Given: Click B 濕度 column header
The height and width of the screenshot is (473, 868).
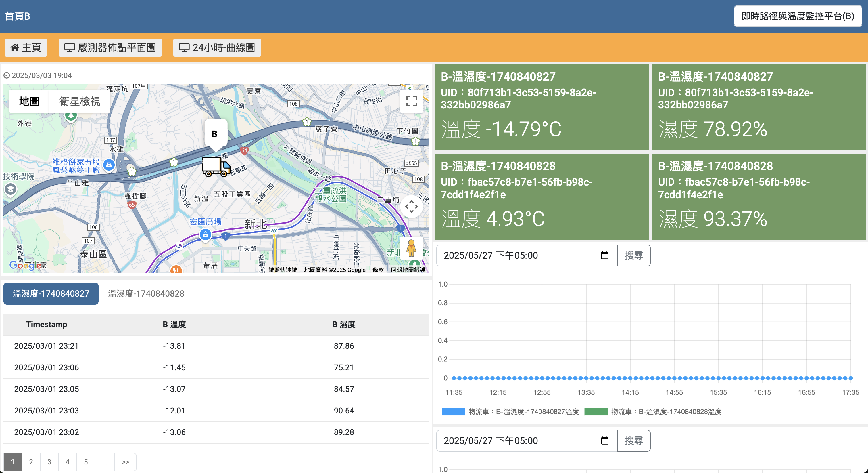Looking at the screenshot, I should pyautogui.click(x=344, y=325).
